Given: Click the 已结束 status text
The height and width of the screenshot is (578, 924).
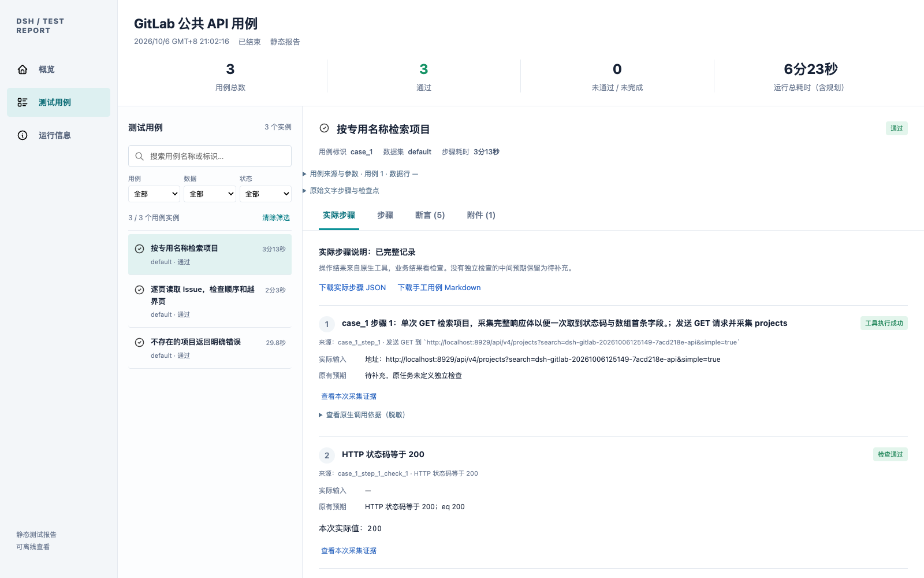Looking at the screenshot, I should [x=249, y=42].
